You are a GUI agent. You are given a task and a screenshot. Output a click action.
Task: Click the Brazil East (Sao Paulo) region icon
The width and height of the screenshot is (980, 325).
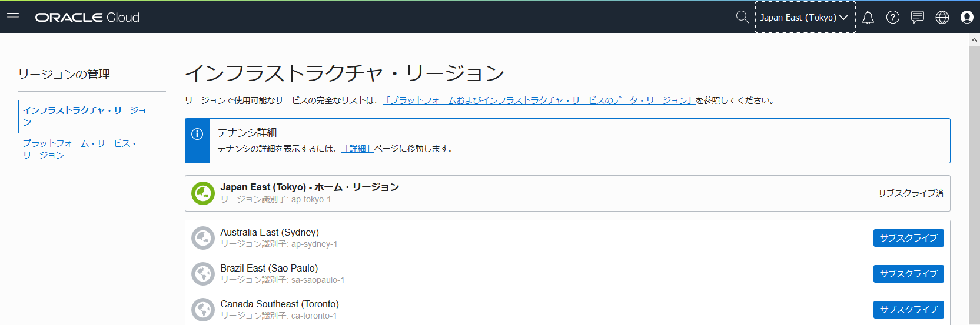point(203,274)
